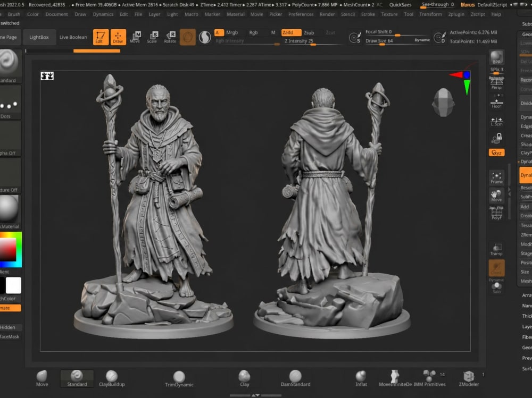Adjust the SPix 3 slider

[496, 71]
